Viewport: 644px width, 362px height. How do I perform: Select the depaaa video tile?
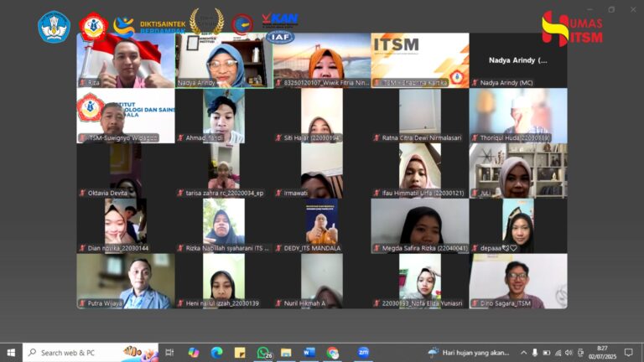click(518, 225)
